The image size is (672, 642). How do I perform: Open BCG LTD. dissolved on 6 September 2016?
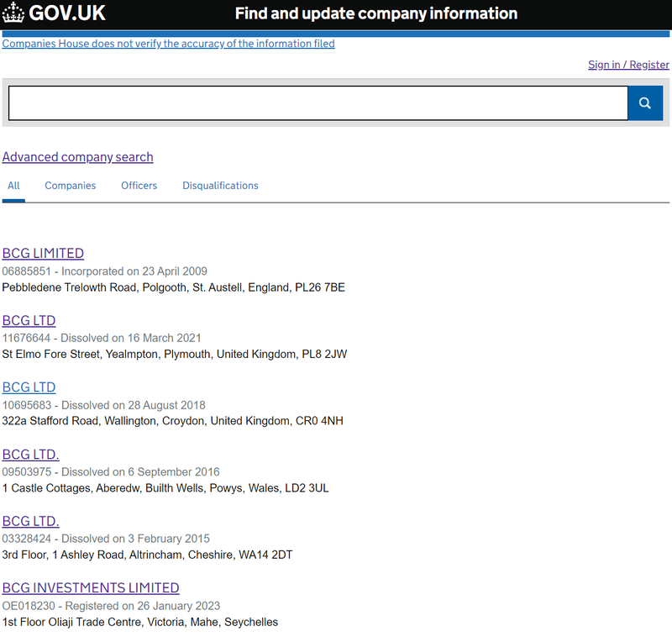(x=30, y=455)
